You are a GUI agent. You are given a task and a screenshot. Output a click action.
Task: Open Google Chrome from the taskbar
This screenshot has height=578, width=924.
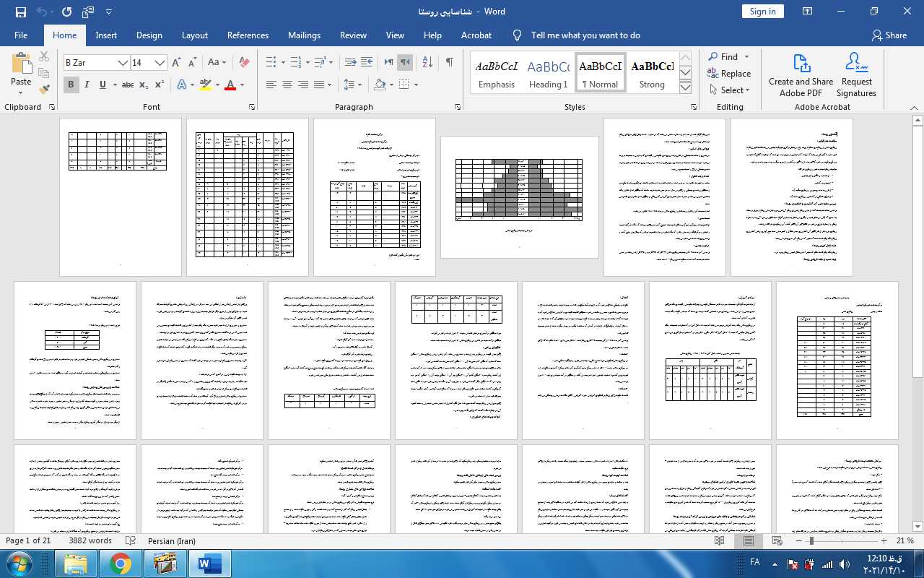121,563
